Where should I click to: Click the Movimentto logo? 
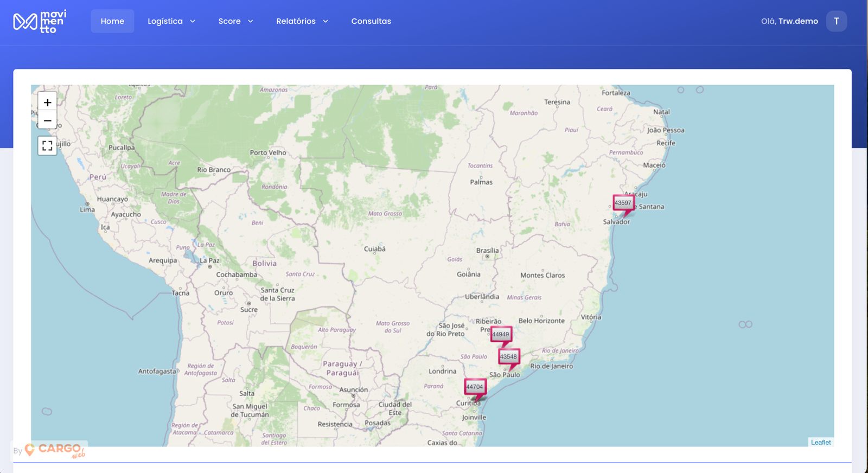40,22
